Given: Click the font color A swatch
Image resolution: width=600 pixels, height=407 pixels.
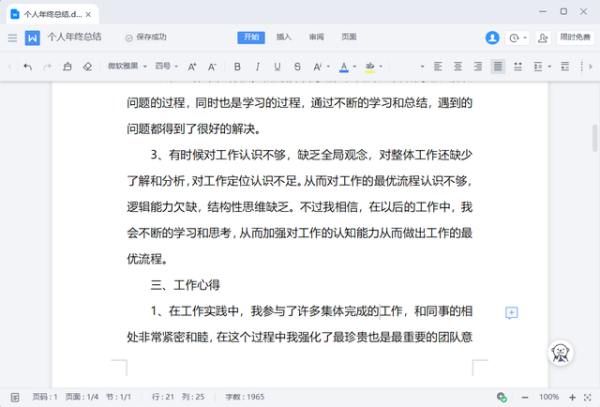Looking at the screenshot, I should pyautogui.click(x=343, y=67).
